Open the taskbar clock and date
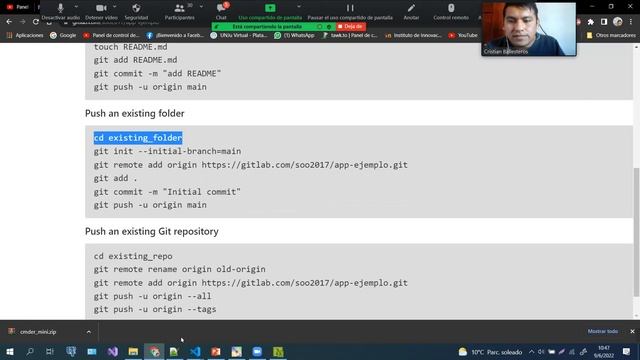Screen dimensions: 640x360 coord(604,352)
